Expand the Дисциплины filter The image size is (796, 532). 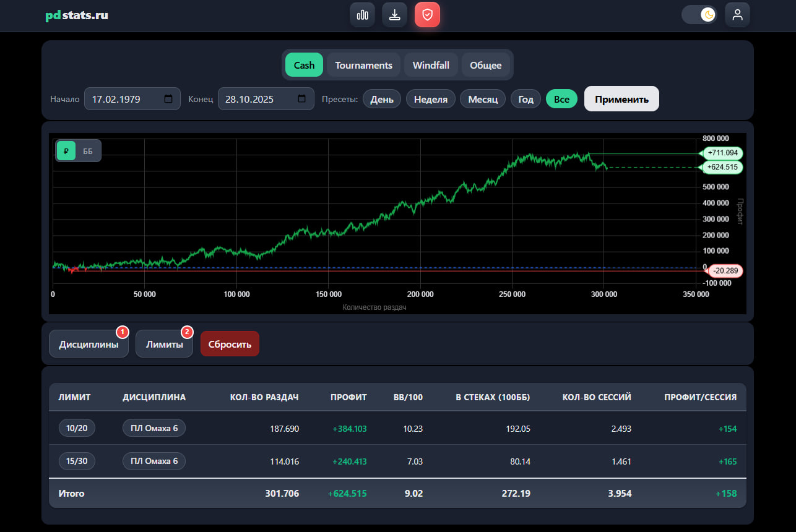[89, 344]
